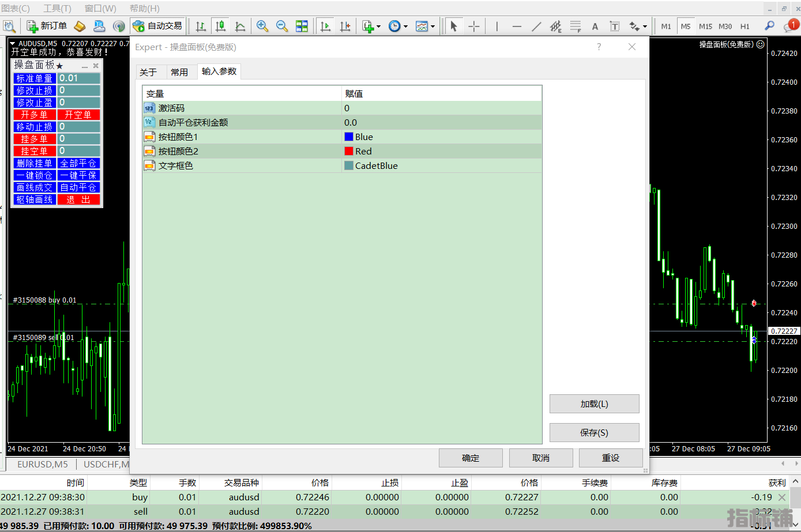Select the horizontal line tool
The height and width of the screenshot is (532, 801).
[x=517, y=26]
